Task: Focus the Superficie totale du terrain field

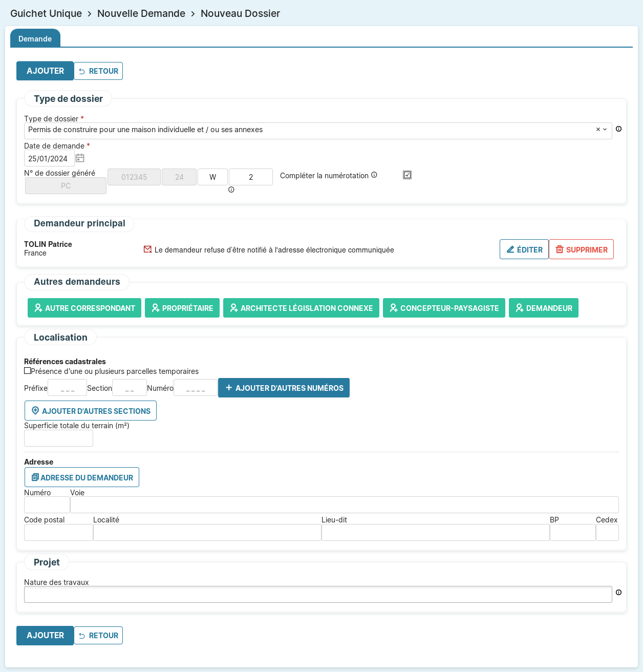Action: (x=58, y=438)
